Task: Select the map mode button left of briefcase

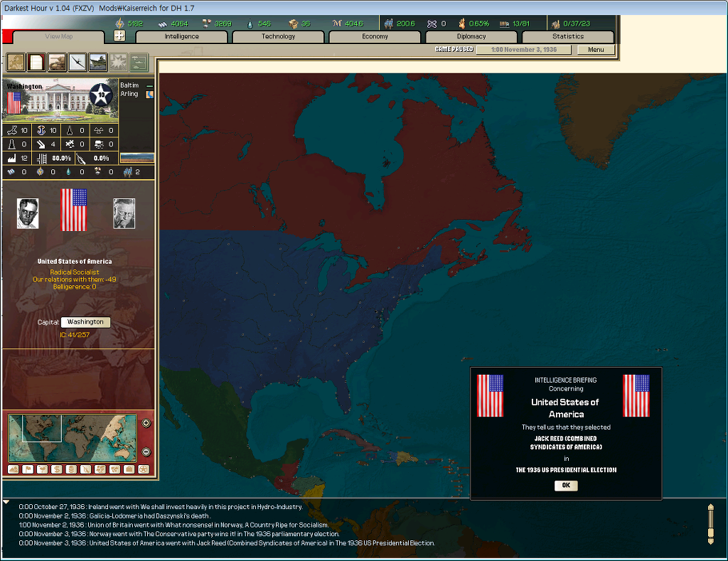Action: pyautogui.click(x=114, y=469)
